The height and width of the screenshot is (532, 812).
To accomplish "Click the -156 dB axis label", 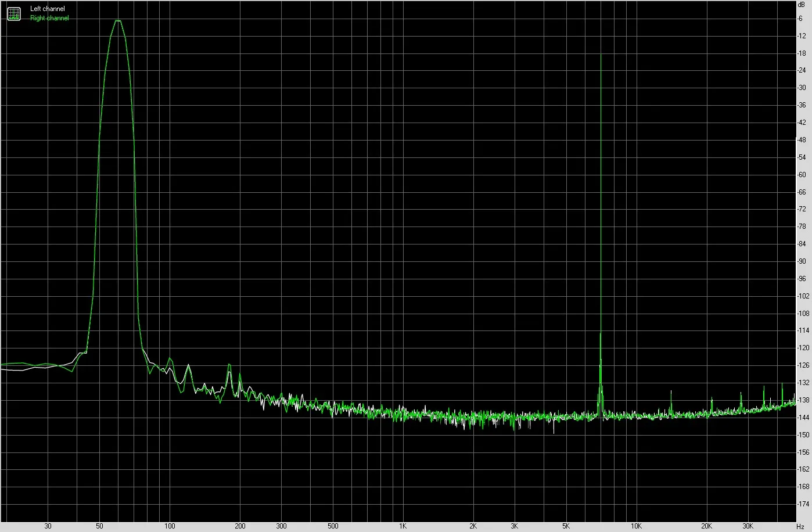I will [x=803, y=452].
